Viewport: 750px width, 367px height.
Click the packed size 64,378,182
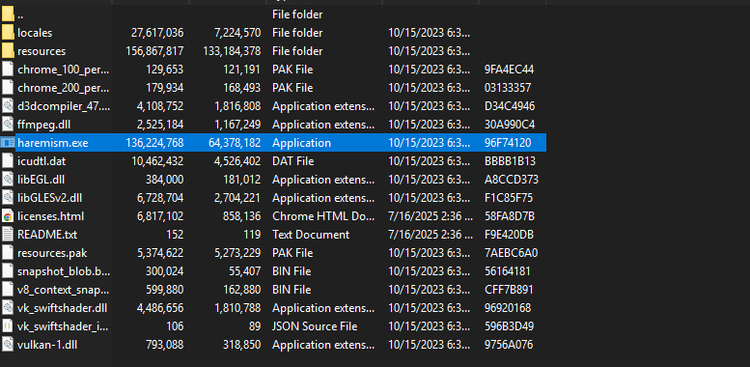pyautogui.click(x=234, y=143)
